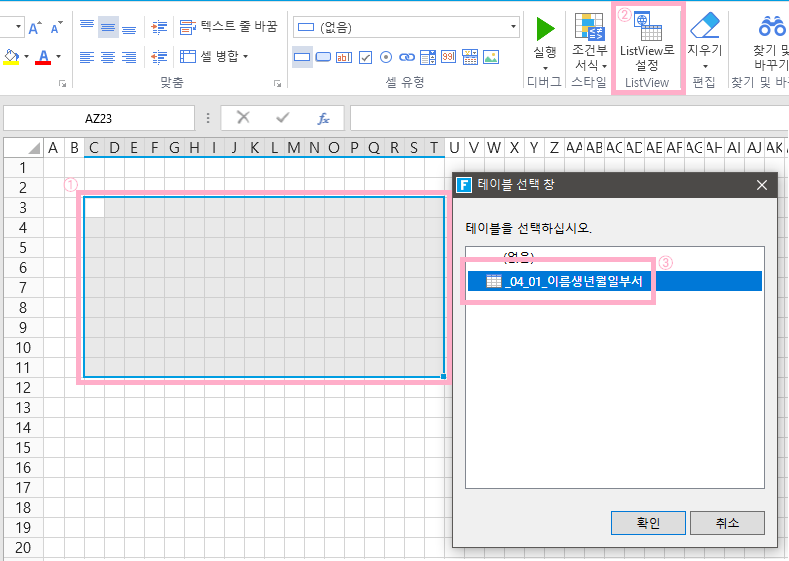Screen dimensions: 789x561
Task: Expand the 셀 병합 merge dropdown
Action: point(246,56)
